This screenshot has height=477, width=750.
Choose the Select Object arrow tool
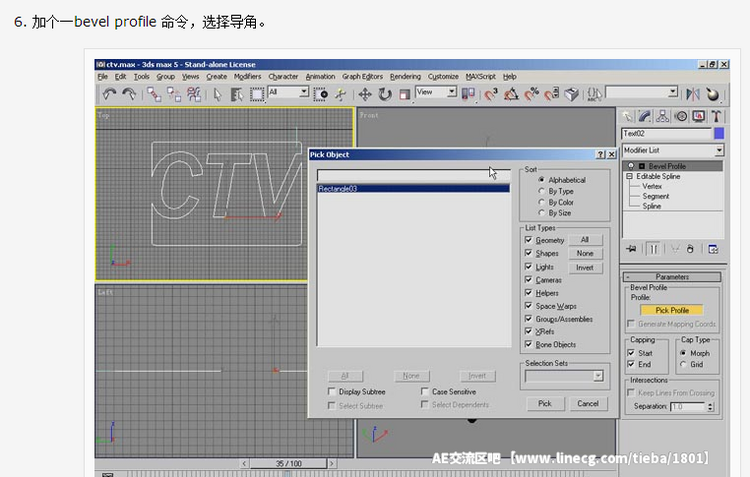pyautogui.click(x=217, y=94)
